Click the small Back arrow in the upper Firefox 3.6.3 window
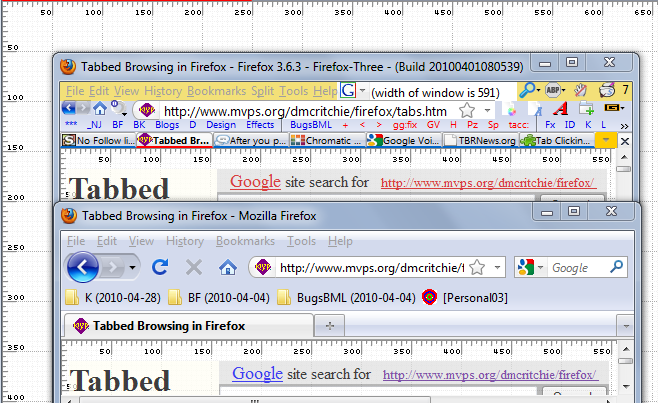This screenshot has height=403, width=658. 68,108
